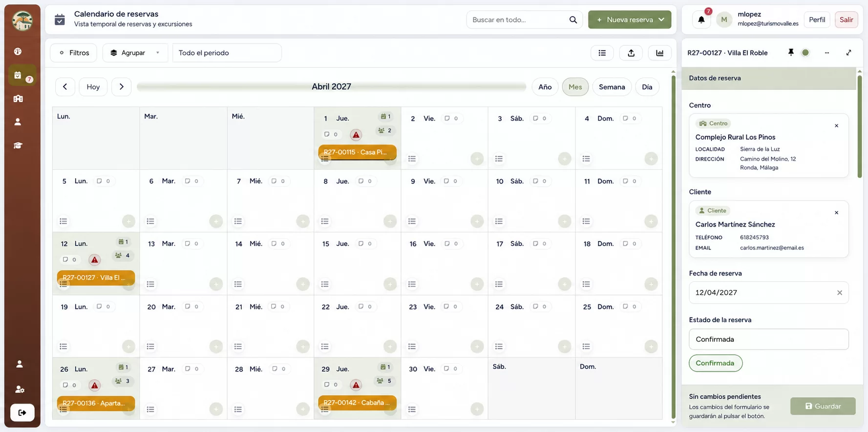
Task: Open reservation R27-00142 Cabaña event
Action: (357, 403)
